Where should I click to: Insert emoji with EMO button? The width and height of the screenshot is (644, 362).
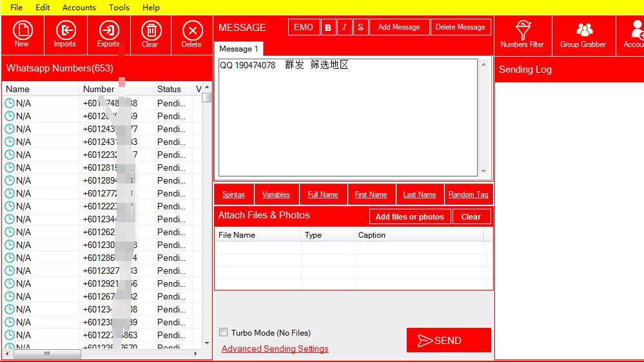coord(304,27)
